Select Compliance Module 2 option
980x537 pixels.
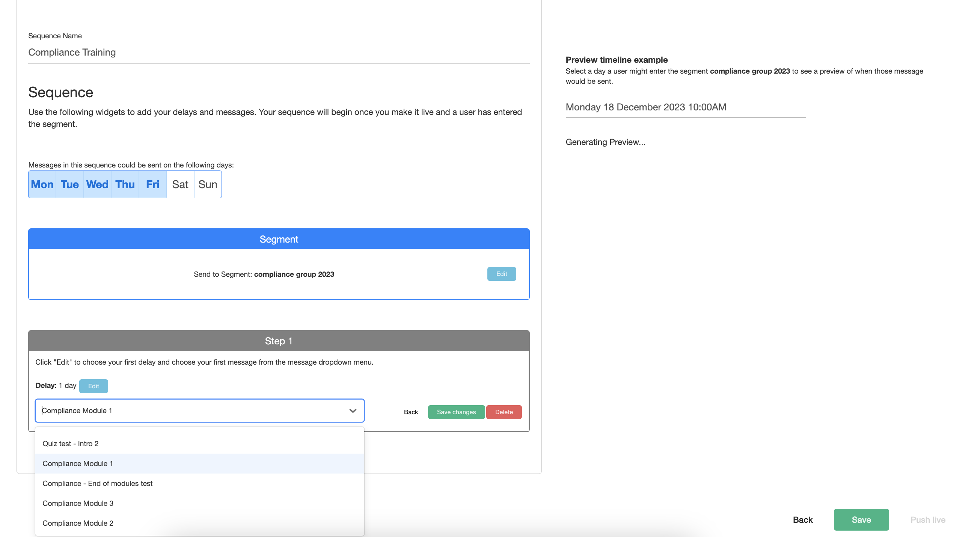point(78,523)
